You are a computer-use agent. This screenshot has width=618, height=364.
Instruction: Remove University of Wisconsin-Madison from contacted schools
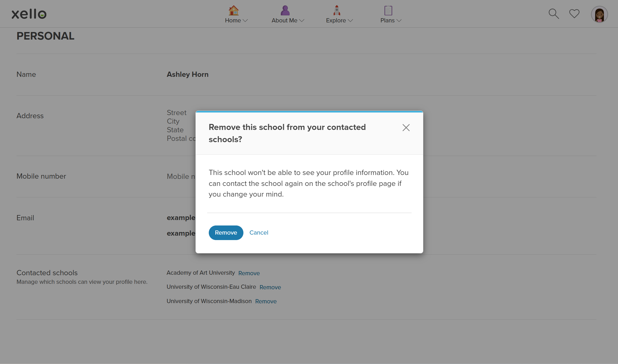pyautogui.click(x=266, y=301)
